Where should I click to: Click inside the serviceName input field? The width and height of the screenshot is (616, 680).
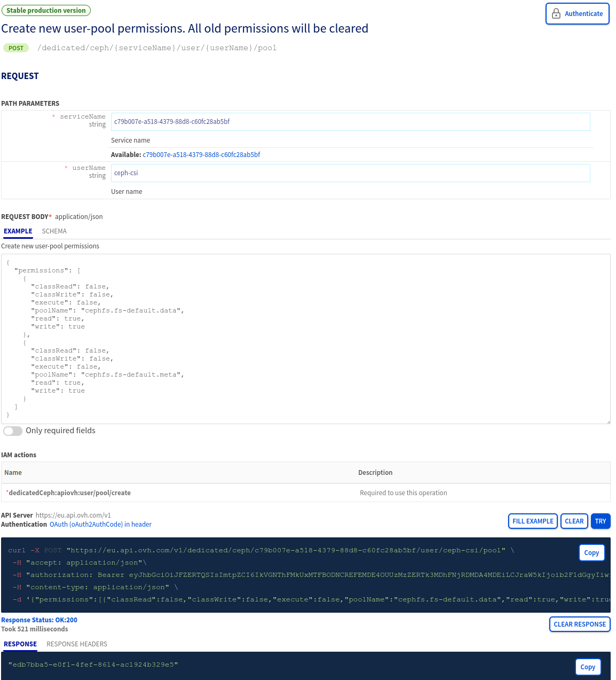coord(351,122)
